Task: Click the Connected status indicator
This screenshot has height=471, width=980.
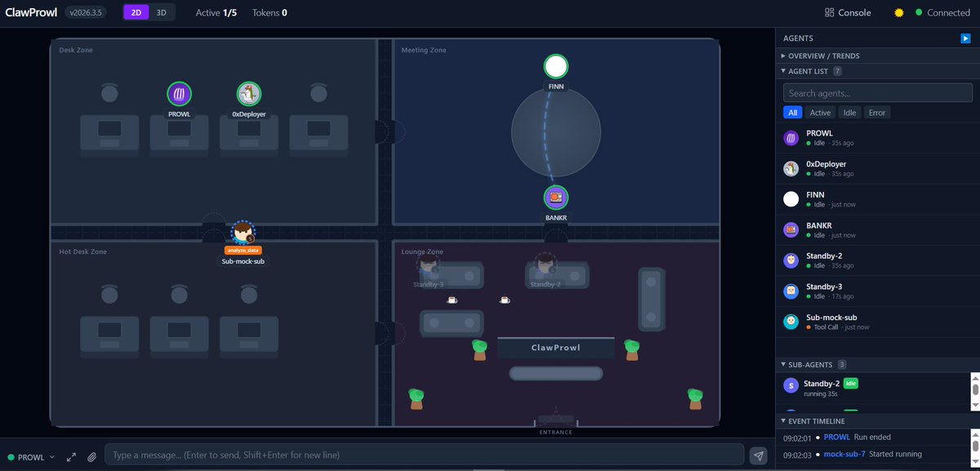Action: click(x=942, y=12)
